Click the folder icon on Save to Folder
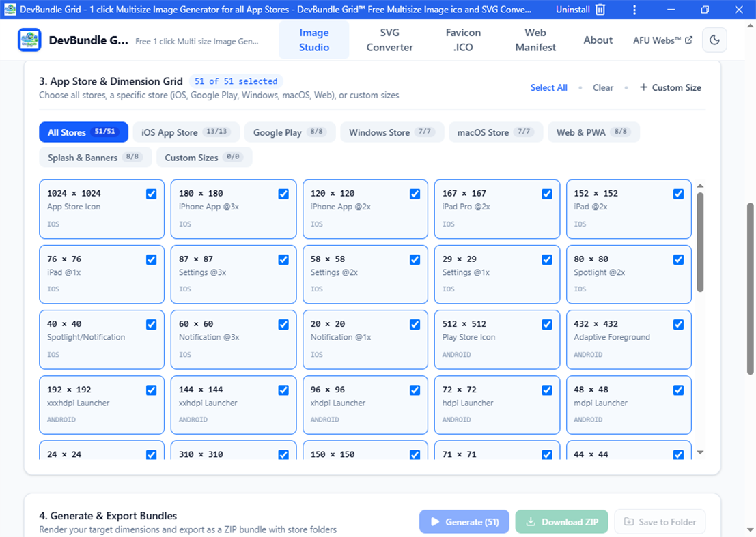The width and height of the screenshot is (756, 537). 629,521
